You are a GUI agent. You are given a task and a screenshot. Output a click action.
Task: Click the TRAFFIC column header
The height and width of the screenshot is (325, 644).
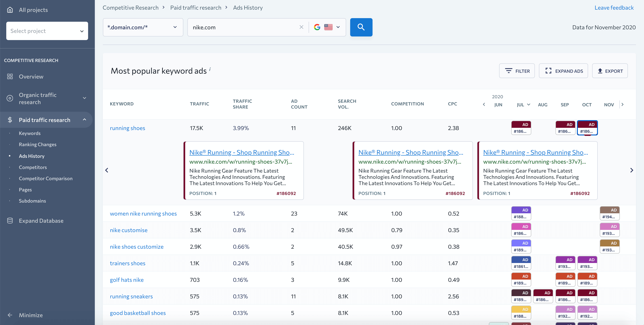point(199,104)
